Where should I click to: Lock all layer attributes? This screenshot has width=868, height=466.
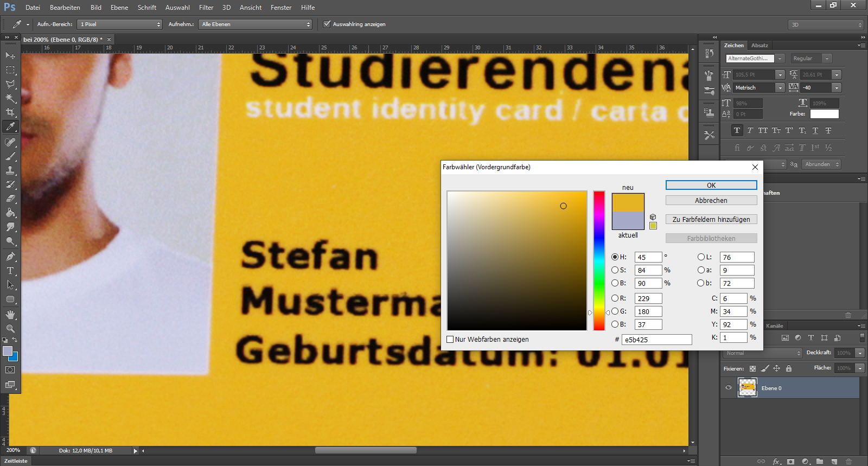click(x=789, y=368)
